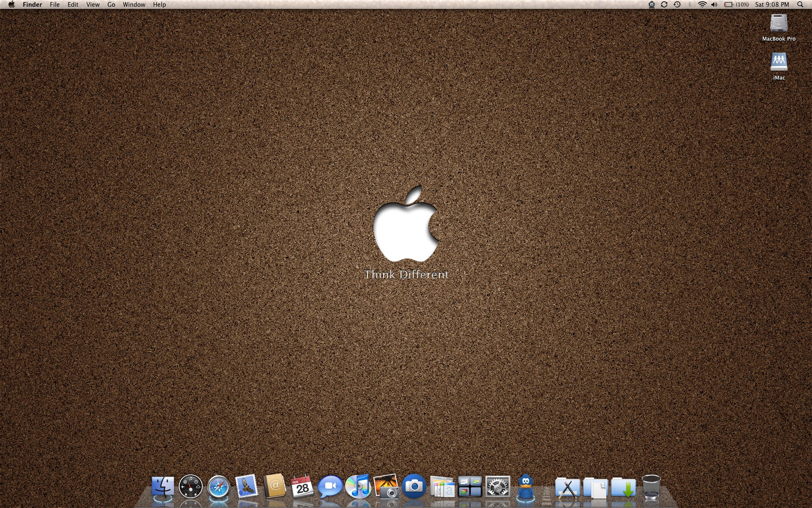The image size is (812, 508).
Task: Open the blue bird app in Dock
Action: (526, 486)
